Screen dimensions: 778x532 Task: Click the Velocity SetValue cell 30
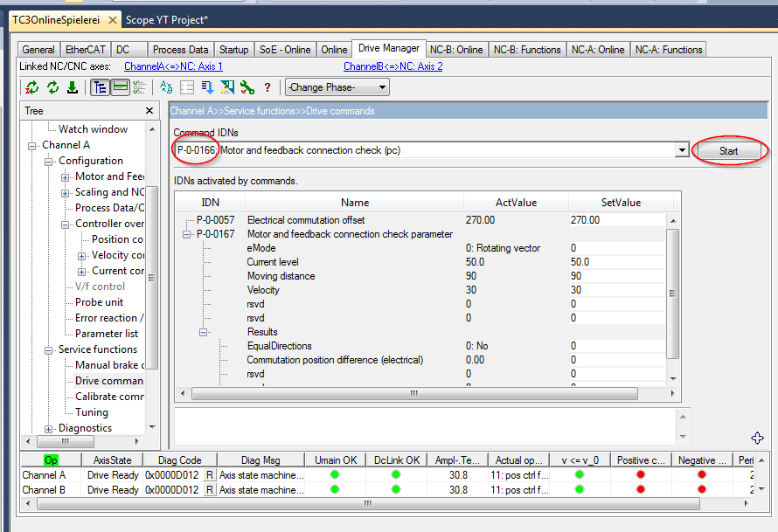(617, 290)
